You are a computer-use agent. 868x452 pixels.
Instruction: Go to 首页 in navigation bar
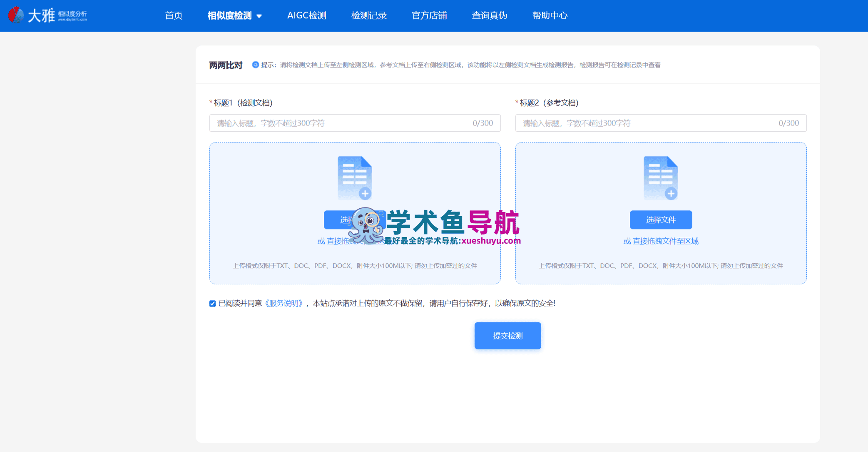[174, 15]
